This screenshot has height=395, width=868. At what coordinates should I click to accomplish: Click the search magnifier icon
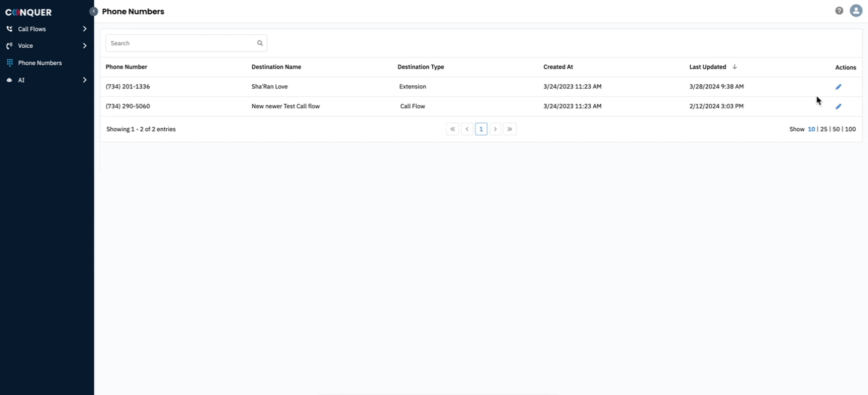pos(260,44)
